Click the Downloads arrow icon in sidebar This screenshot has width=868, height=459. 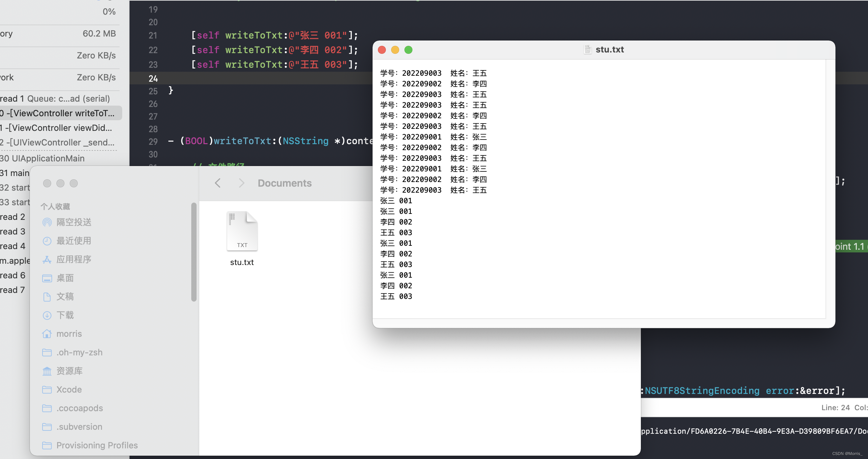click(x=47, y=315)
